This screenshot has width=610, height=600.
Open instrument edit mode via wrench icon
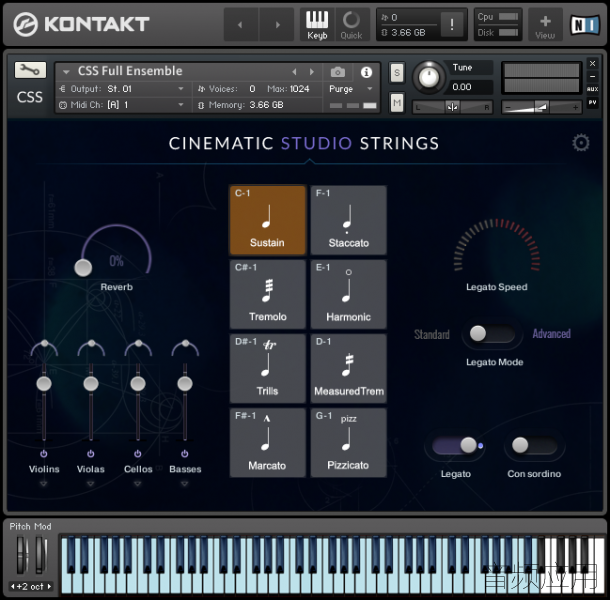[x=30, y=70]
